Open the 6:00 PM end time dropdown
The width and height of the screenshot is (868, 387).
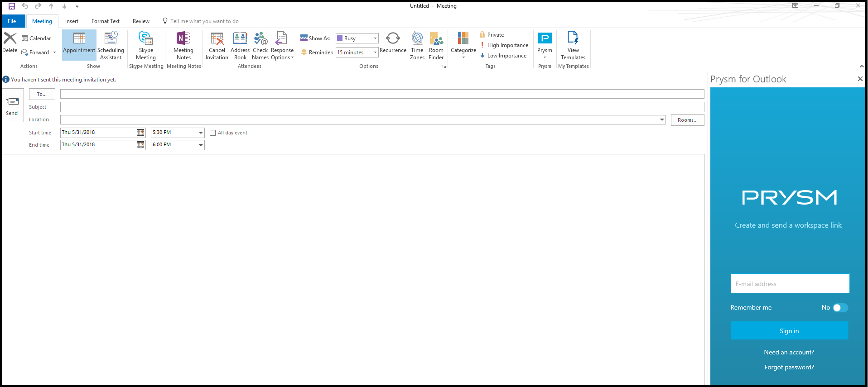201,145
